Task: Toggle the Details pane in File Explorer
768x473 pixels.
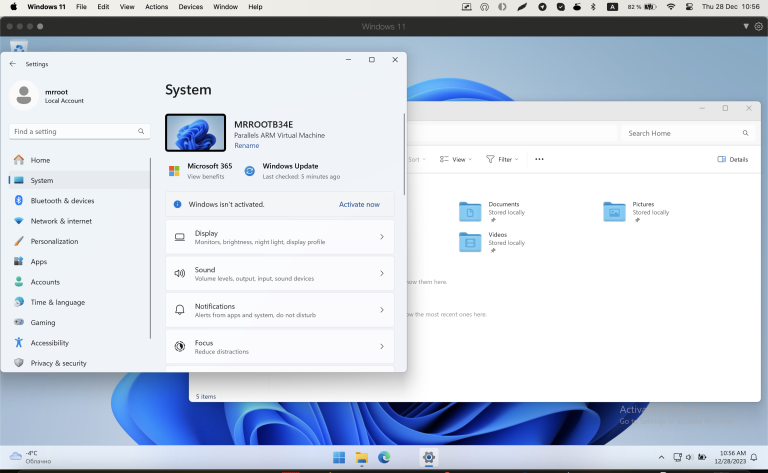Action: click(x=732, y=159)
